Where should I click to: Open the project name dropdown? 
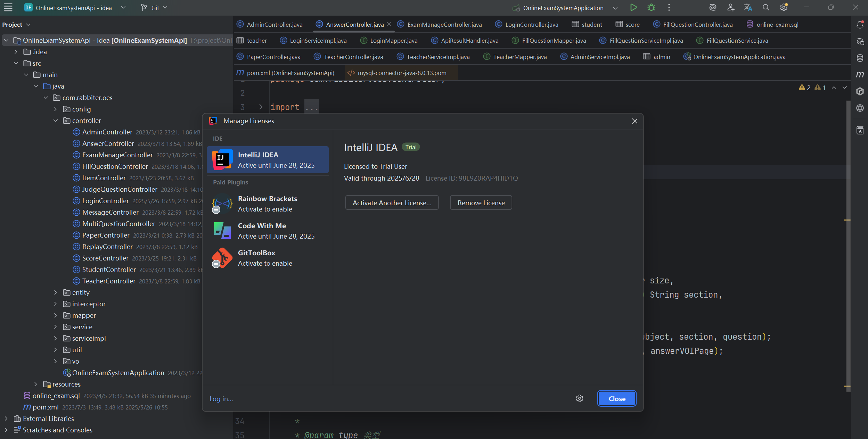(x=123, y=7)
